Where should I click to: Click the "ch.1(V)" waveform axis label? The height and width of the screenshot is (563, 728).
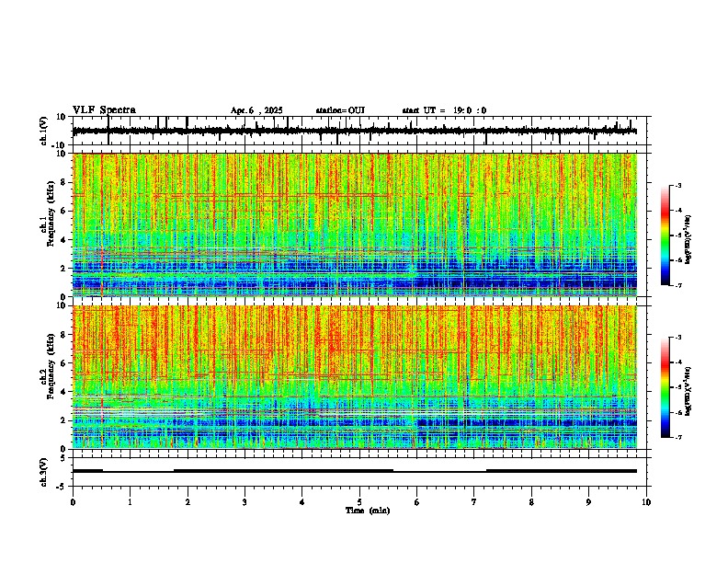(x=44, y=131)
